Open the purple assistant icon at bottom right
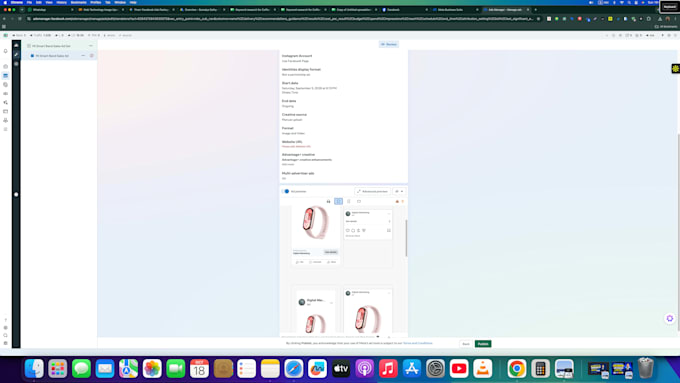Image resolution: width=680 pixels, height=383 pixels. point(670,318)
